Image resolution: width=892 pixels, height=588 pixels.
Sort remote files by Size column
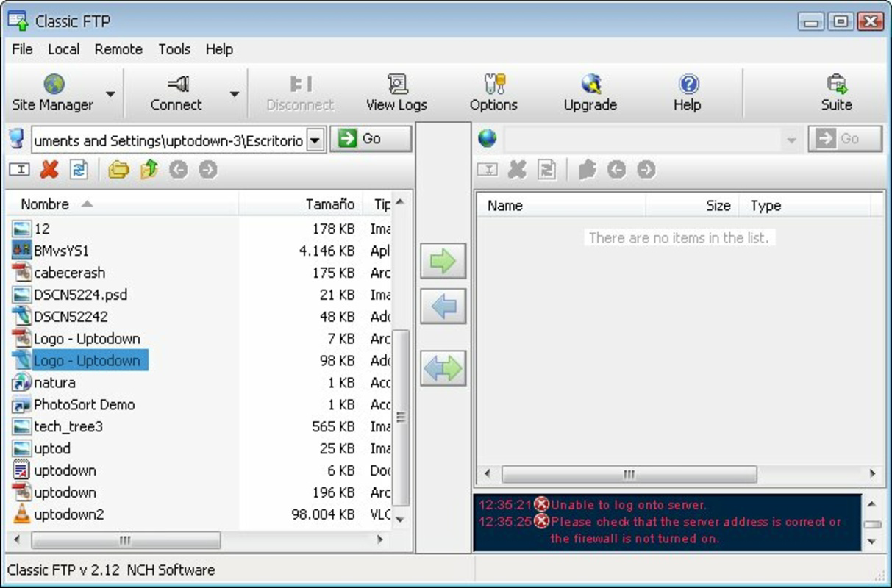pos(693,206)
